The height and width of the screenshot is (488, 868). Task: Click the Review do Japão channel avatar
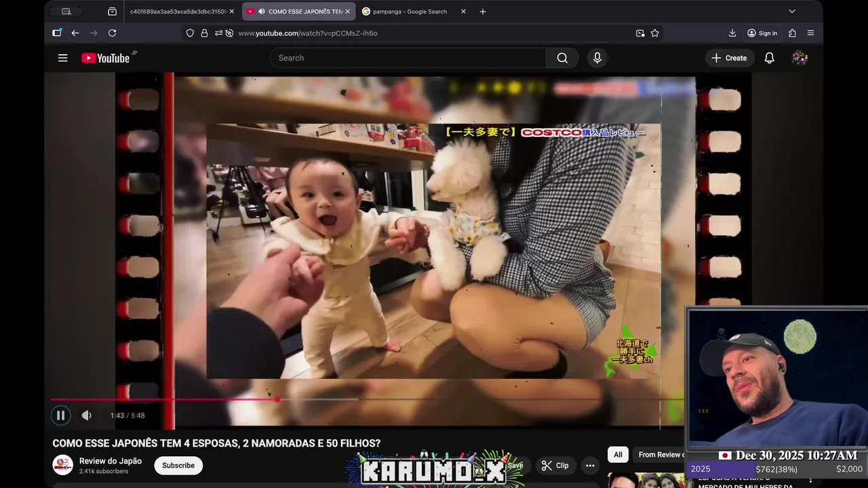point(63,465)
